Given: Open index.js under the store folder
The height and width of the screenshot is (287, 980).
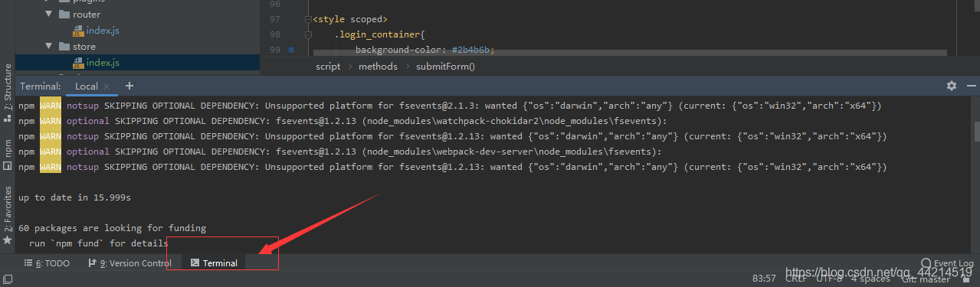Looking at the screenshot, I should (x=103, y=63).
